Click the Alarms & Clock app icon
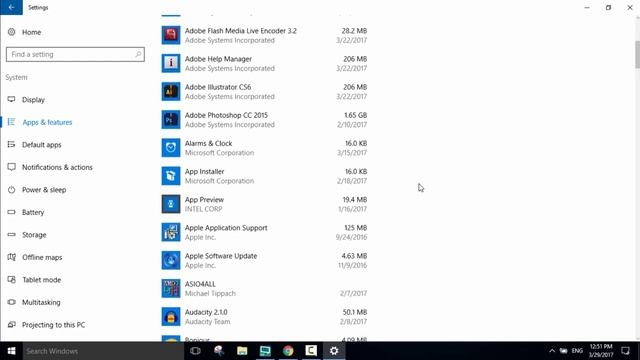640x360 pixels. [x=171, y=148]
